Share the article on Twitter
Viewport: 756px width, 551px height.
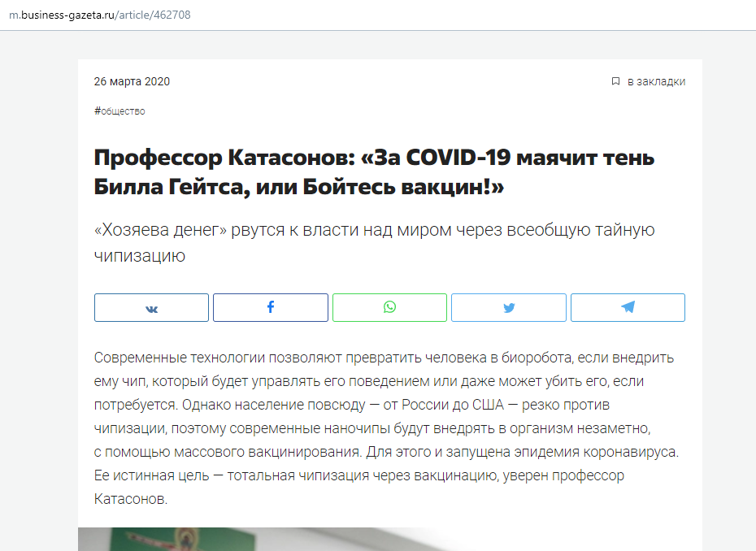[x=509, y=307]
